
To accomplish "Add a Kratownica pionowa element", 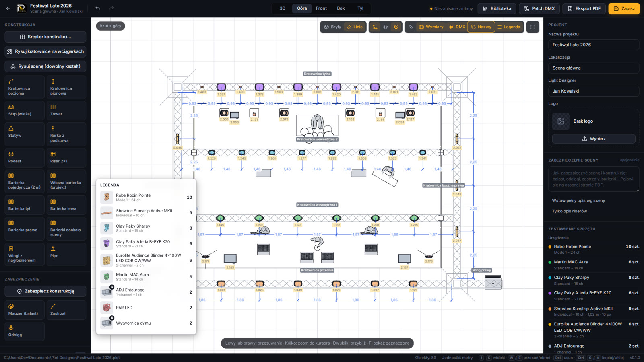I will (66, 87).
